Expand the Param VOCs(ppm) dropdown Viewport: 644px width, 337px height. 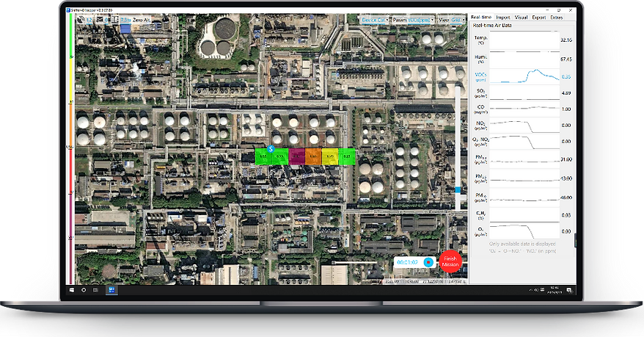click(x=414, y=20)
